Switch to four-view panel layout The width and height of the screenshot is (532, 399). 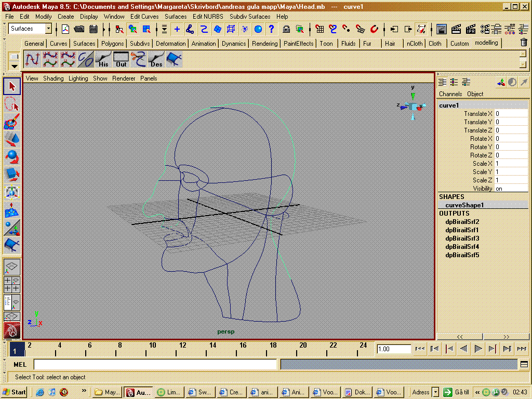(11, 284)
